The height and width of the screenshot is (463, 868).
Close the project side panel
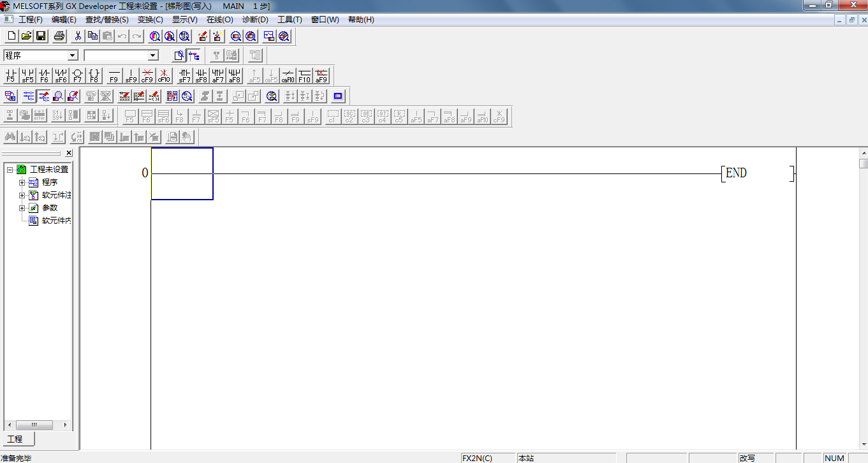click(69, 153)
